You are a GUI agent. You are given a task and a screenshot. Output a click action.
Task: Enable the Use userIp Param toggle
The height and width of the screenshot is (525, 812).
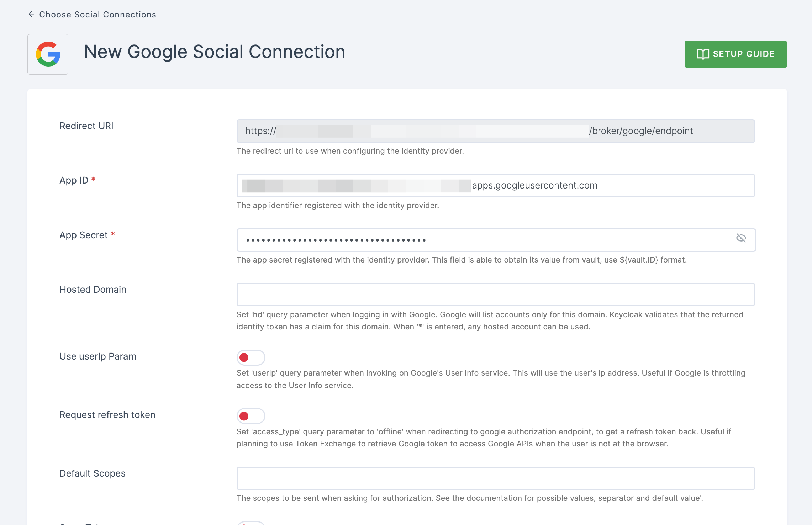(251, 357)
